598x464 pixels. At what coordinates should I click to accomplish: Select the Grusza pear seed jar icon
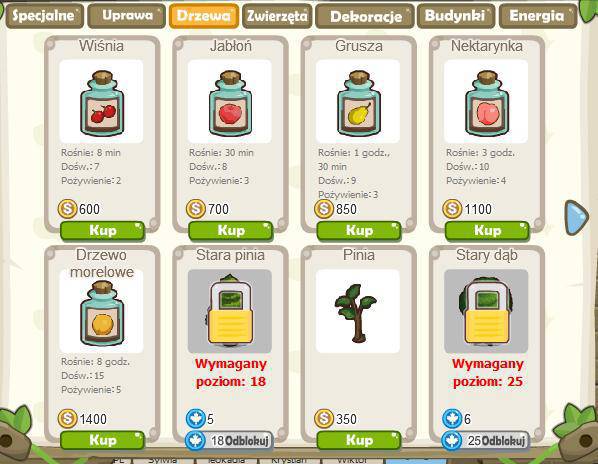pos(358,103)
